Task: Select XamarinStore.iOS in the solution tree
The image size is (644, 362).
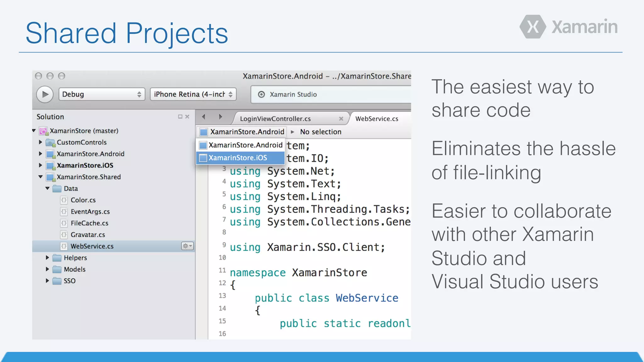Action: pos(85,165)
